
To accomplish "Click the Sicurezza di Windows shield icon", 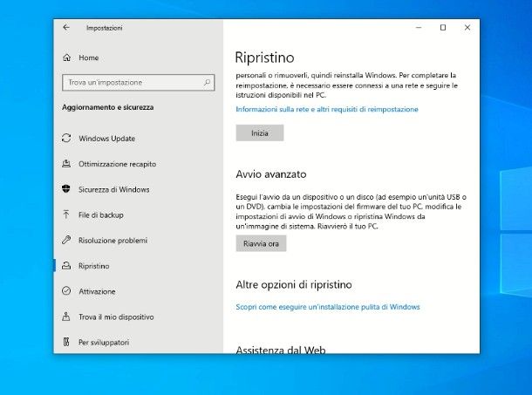I will coord(66,189).
